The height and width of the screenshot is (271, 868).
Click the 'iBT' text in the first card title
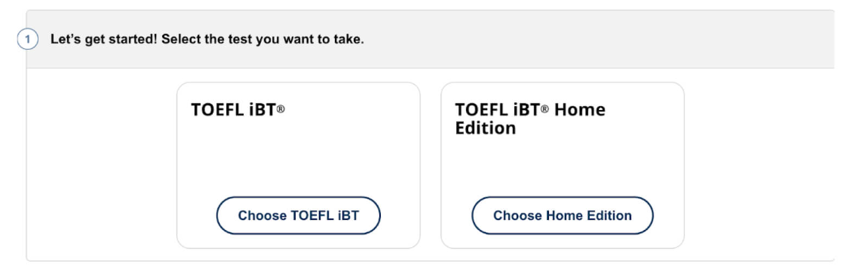(x=263, y=110)
